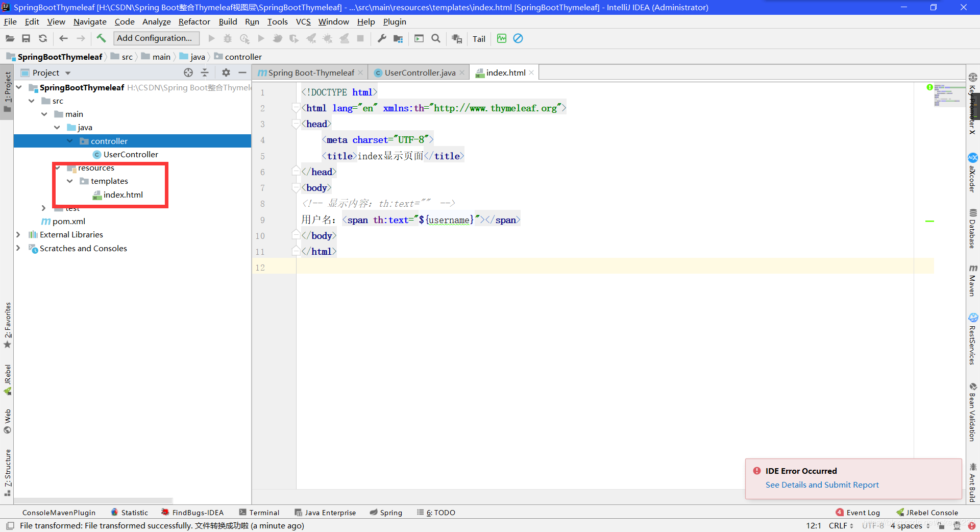980x532 pixels.
Task: Open settings with the wrench icon
Action: (x=382, y=38)
